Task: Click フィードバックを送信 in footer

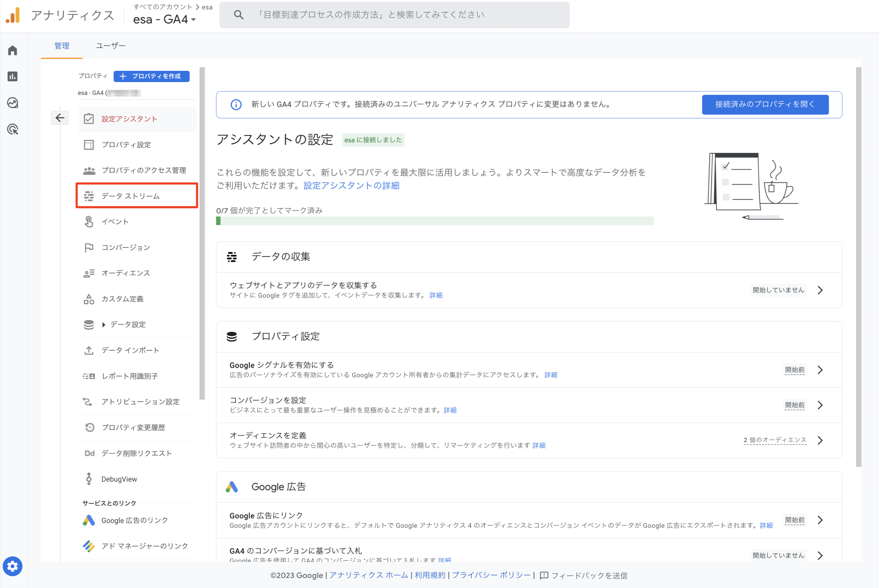Action: tap(583, 575)
